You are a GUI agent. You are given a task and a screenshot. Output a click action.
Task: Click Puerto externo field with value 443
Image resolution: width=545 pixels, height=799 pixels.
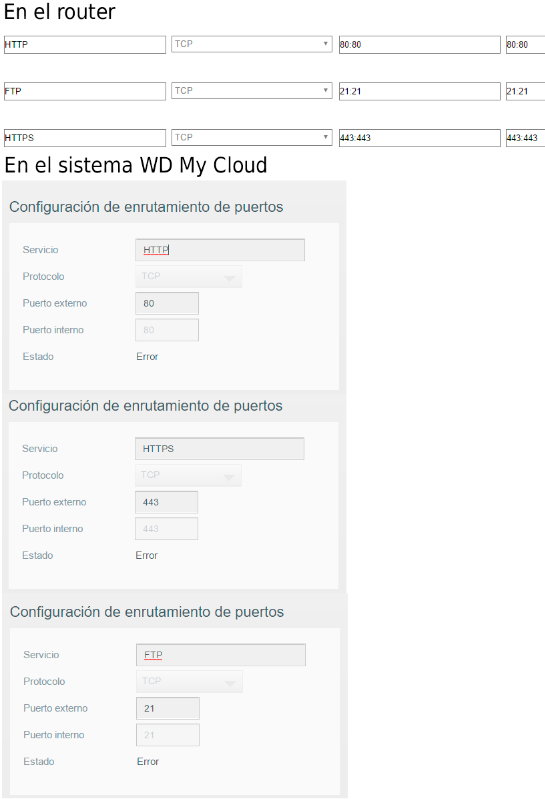pos(167,502)
